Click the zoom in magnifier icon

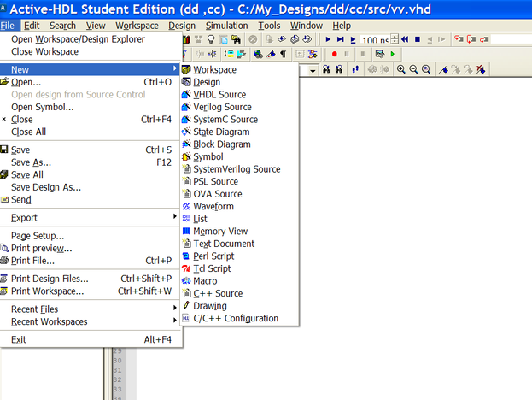[401, 69]
